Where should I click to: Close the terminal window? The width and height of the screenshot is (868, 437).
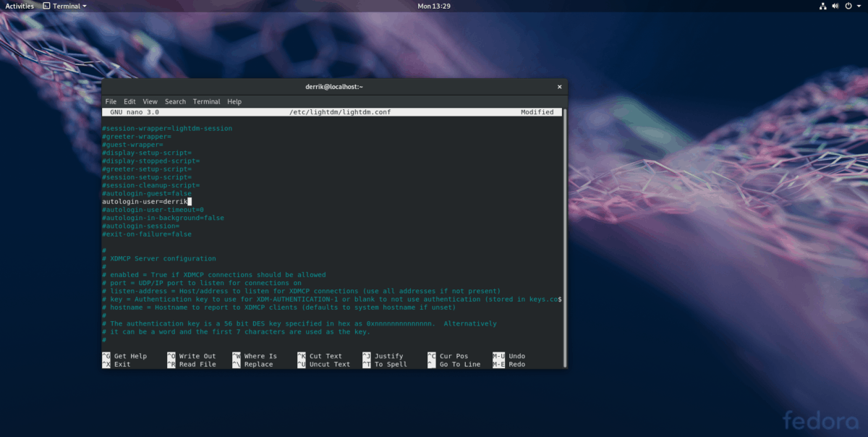(x=559, y=87)
